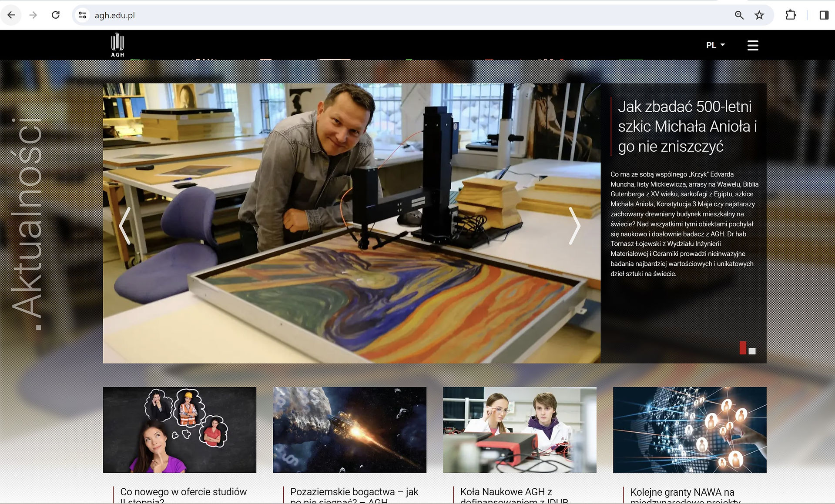Read the slide description about Tomasz Łojewski
This screenshot has width=835, height=504.
pos(684,224)
